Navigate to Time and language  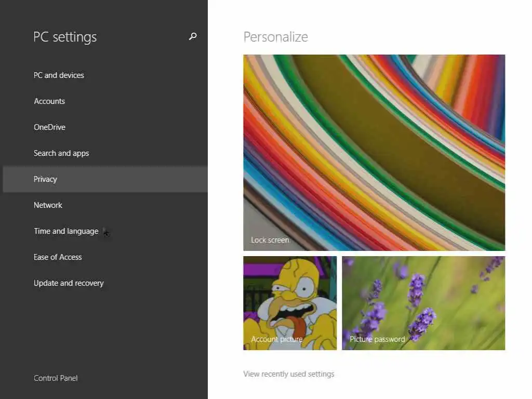pos(66,231)
